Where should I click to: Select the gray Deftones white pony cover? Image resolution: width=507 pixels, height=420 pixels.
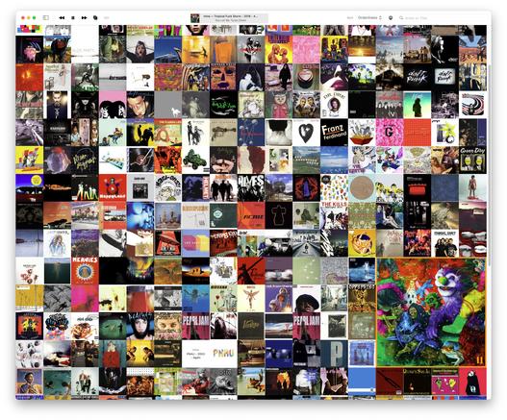167,105
